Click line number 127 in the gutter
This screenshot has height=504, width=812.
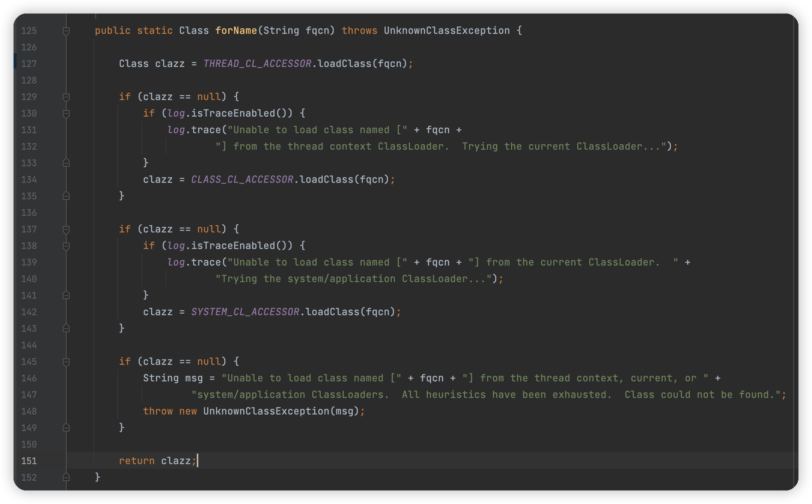click(x=29, y=64)
